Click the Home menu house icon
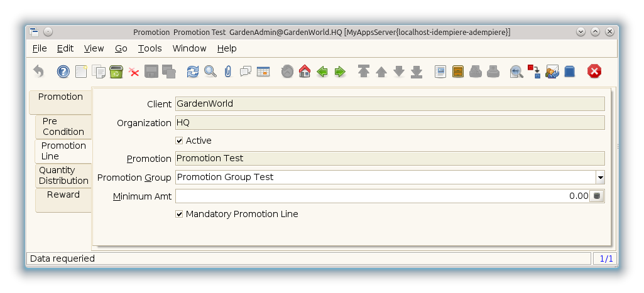The image size is (644, 293). 305,72
